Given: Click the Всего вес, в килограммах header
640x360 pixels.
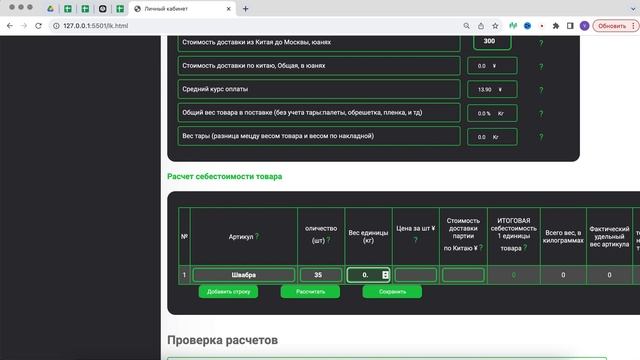Looking at the screenshot, I should (x=563, y=236).
